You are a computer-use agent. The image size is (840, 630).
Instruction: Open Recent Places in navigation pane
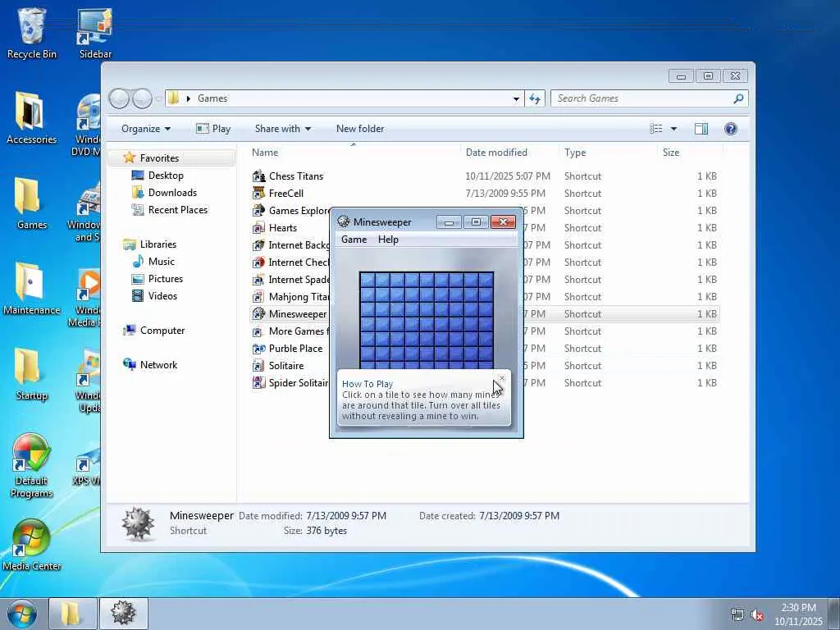[x=177, y=209]
